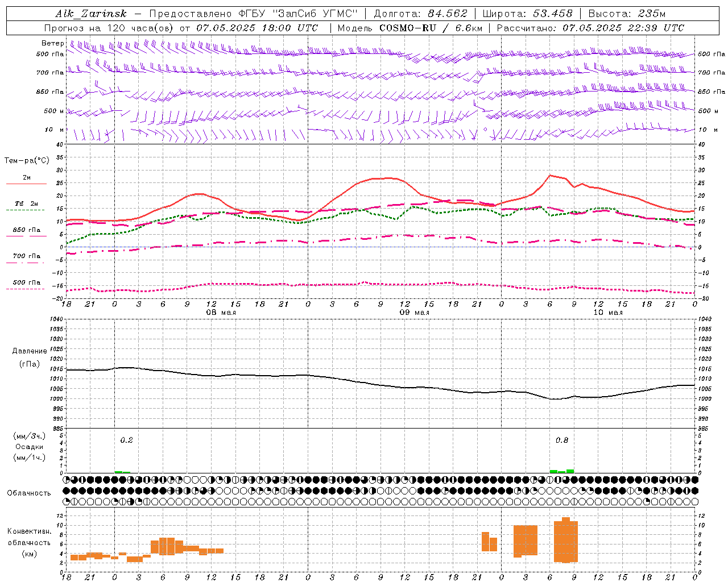Click the Ветер wind section label
Screen dimensions: 728x582
click(52, 43)
